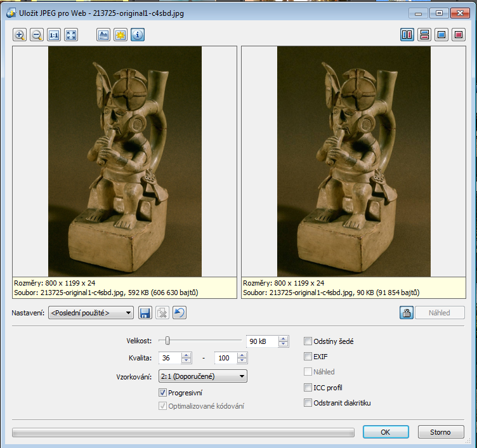Enable Odstranit diakritiku checkbox
The width and height of the screenshot is (477, 448).
click(308, 403)
